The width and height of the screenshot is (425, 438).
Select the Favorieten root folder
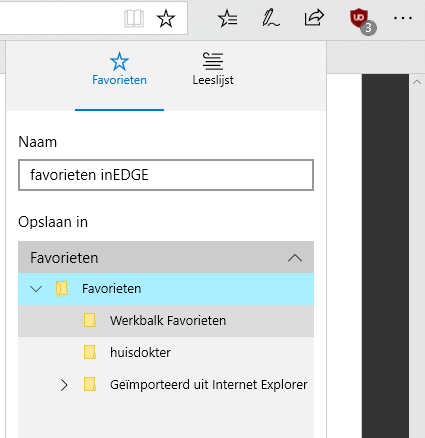click(x=166, y=289)
